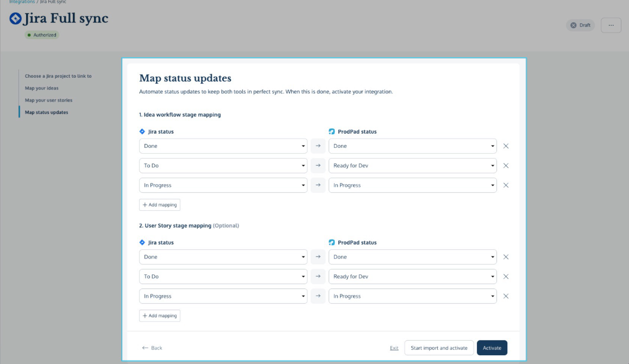This screenshot has height=364, width=629.
Task: Click arrow between Idea Done statuses
Action: tap(318, 146)
